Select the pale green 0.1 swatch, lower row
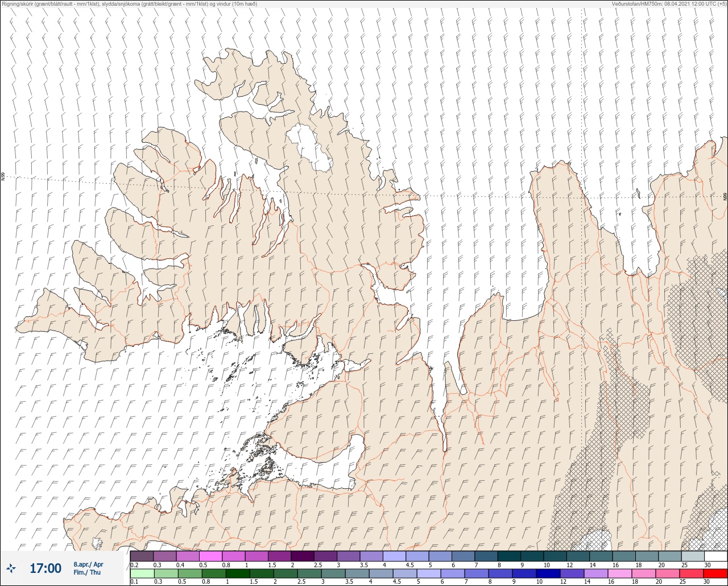The height and width of the screenshot is (586, 728). pos(142,573)
